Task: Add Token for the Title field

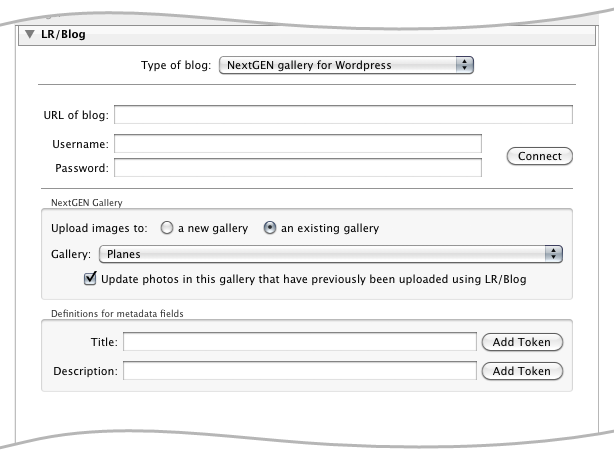Action: (x=522, y=342)
